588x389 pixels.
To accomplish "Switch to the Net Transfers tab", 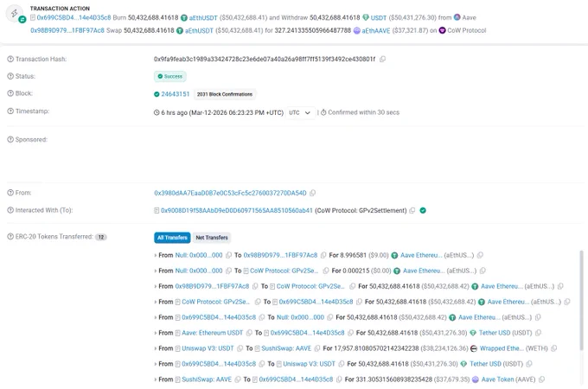I will (x=212, y=238).
